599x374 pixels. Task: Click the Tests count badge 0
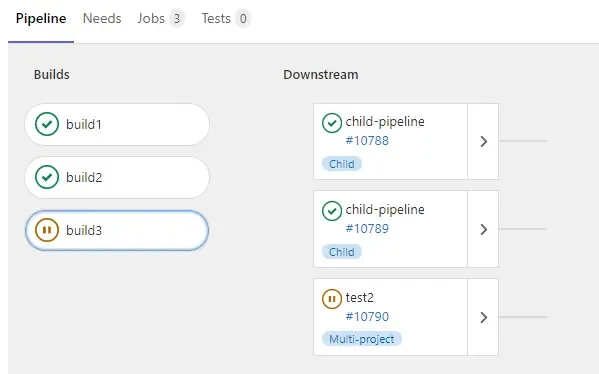243,18
